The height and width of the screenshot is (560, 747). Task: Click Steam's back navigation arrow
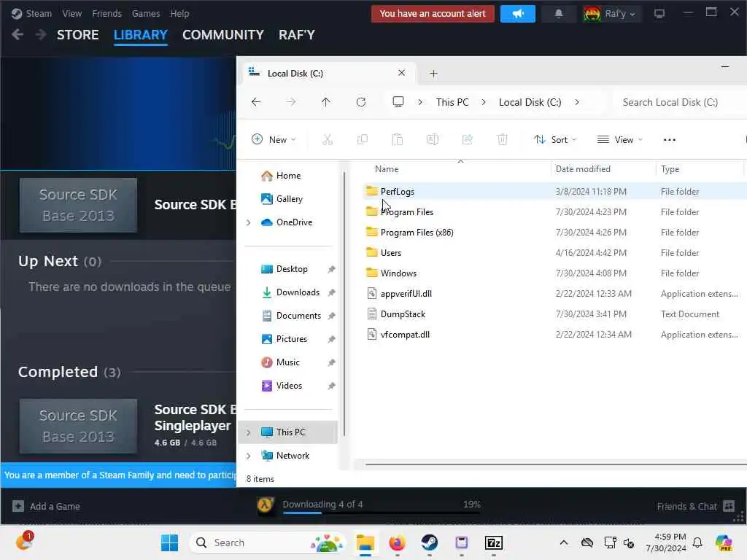click(x=18, y=35)
